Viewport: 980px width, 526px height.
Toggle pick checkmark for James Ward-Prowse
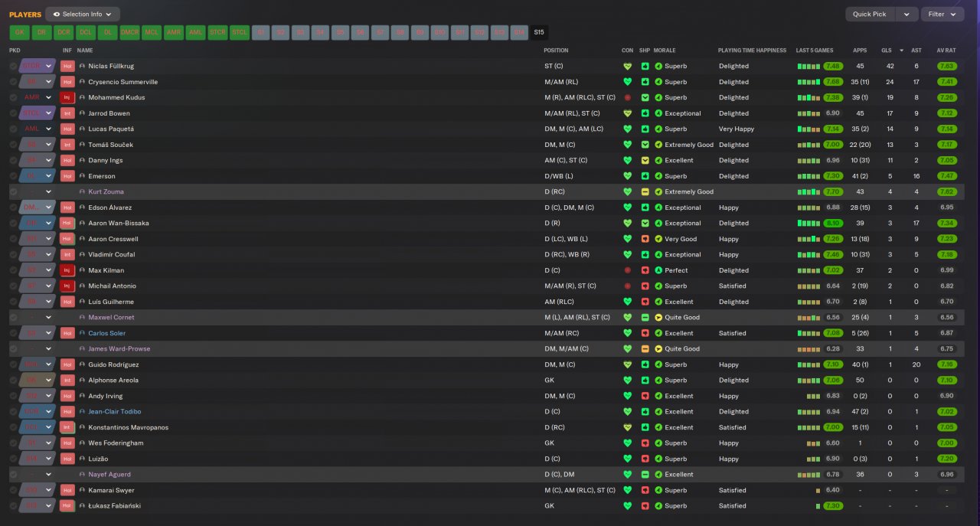13,348
